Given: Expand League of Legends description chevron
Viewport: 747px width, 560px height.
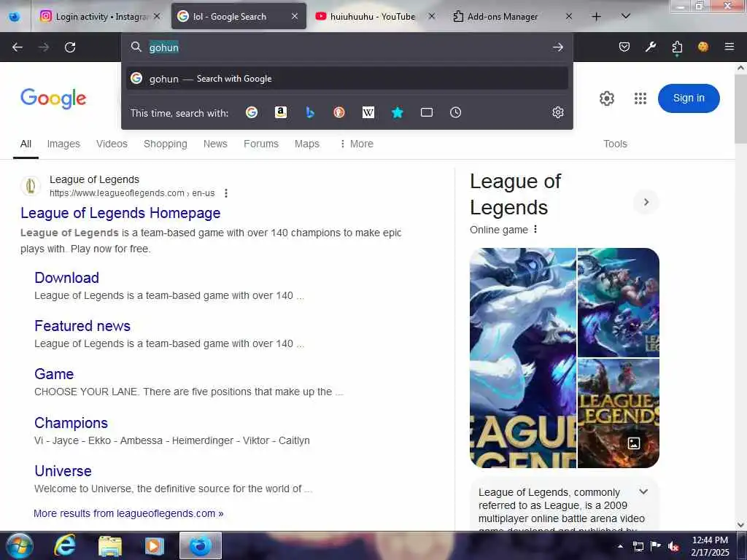Looking at the screenshot, I should coord(643,492).
